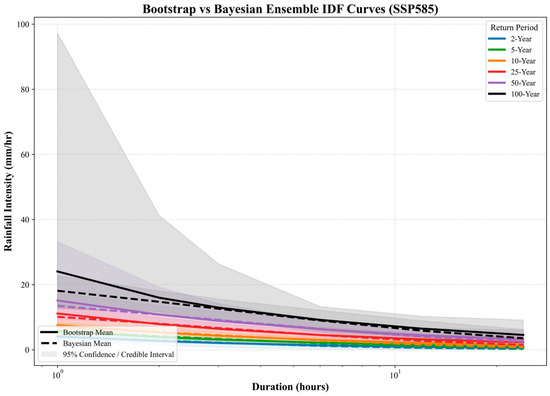Image resolution: width=550 pixels, height=396 pixels.
Task: Click the Duration (hours) axis label
Action: tap(290, 387)
